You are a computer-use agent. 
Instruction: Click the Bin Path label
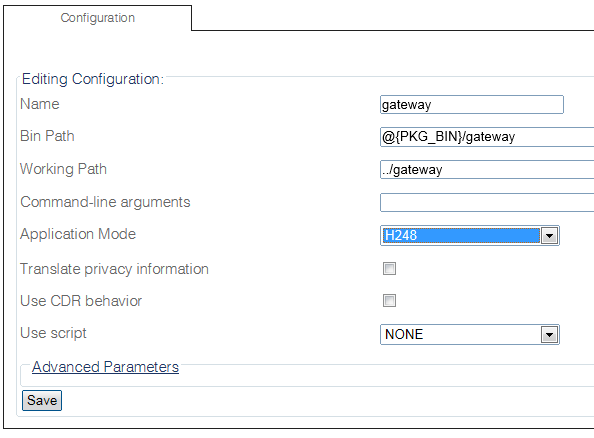47,136
